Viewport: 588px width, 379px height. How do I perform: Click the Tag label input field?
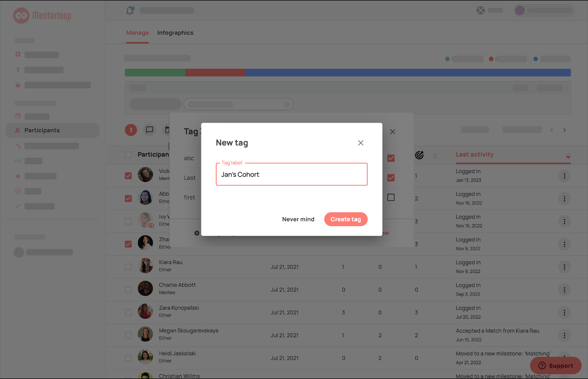[291, 174]
